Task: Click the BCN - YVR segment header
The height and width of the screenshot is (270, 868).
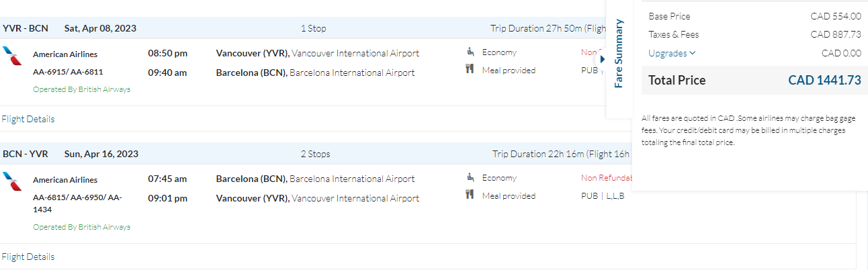Action: pos(25,154)
